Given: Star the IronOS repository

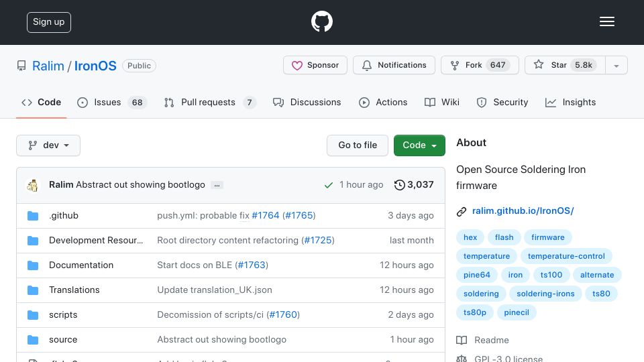Looking at the screenshot, I should point(565,65).
